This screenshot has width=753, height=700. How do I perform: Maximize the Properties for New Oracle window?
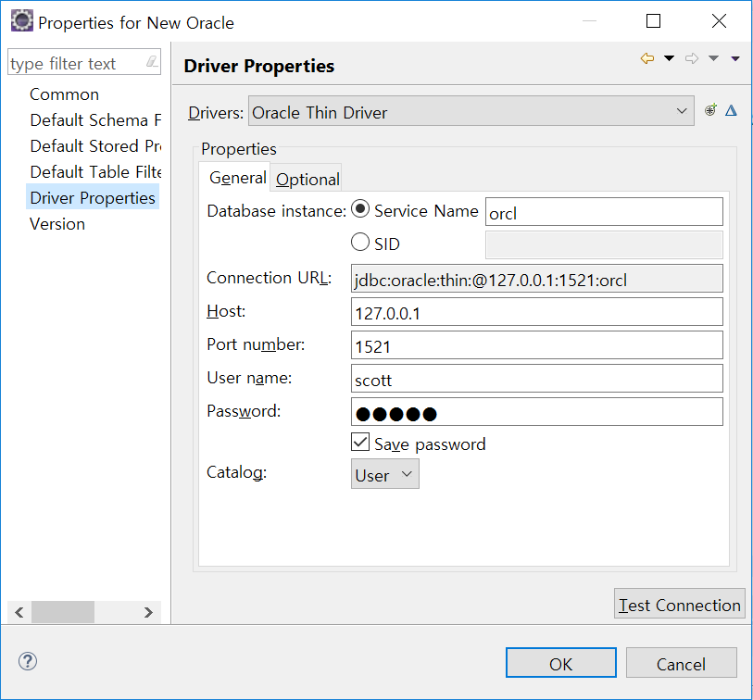[x=653, y=21]
